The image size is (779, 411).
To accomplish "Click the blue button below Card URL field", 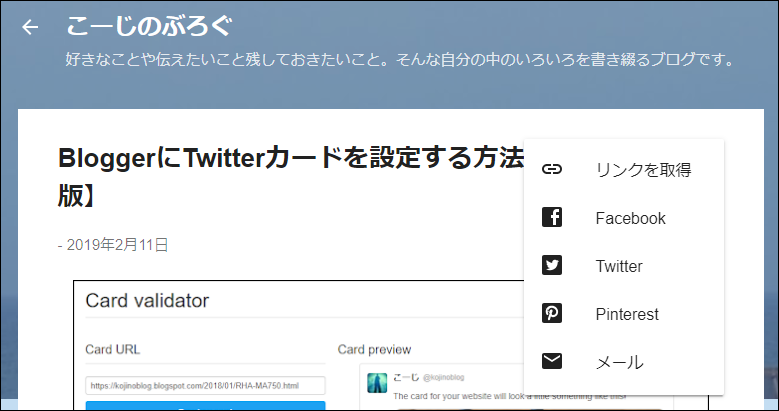I will pyautogui.click(x=205, y=406).
